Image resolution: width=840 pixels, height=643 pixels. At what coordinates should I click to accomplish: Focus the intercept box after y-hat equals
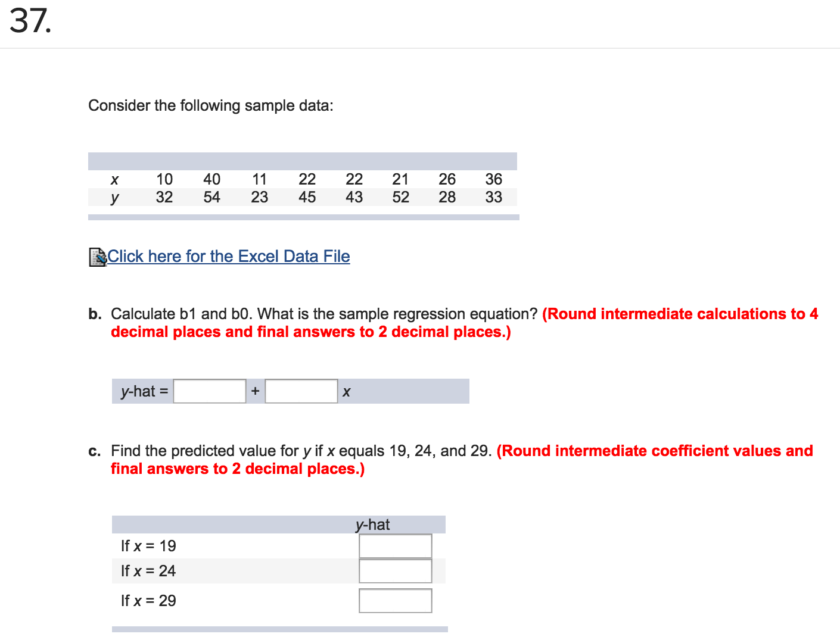tap(210, 391)
